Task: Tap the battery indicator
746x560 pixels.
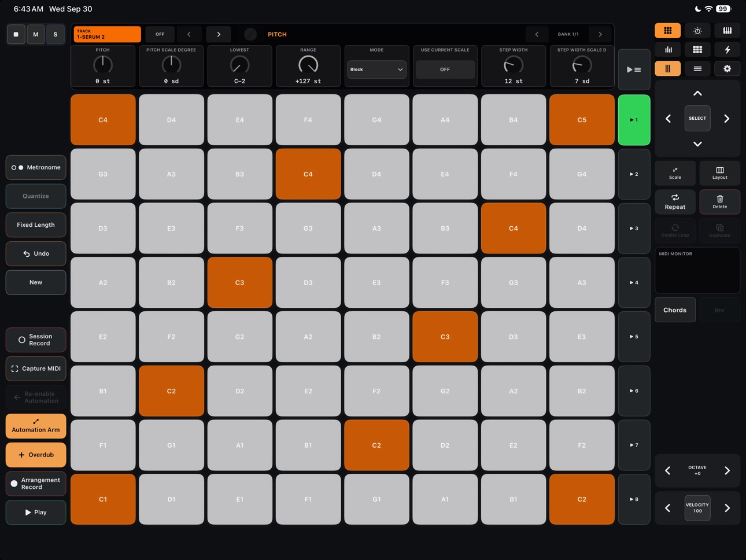Action: click(723, 9)
